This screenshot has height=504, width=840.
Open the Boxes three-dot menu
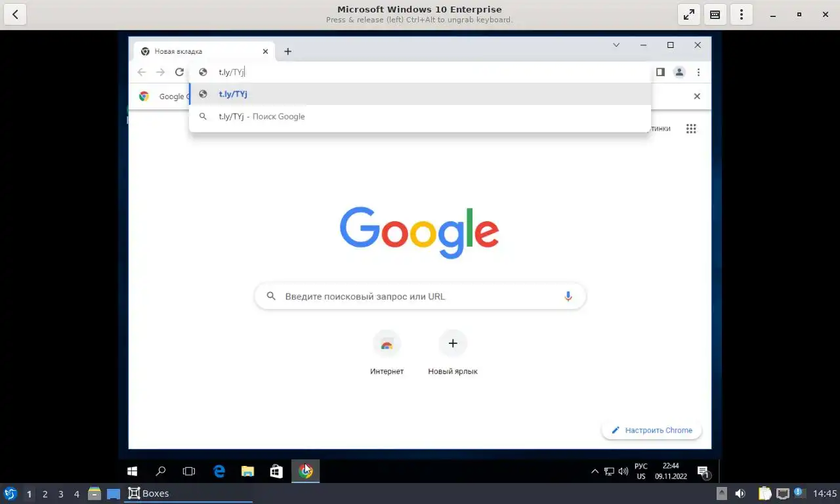(742, 14)
